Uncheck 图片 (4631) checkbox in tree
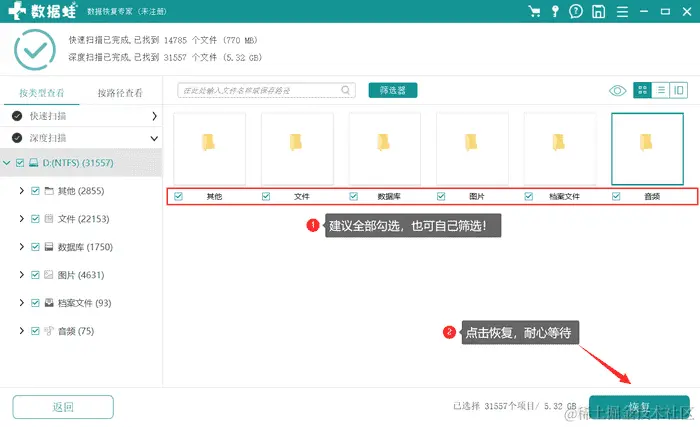The image size is (700, 427). click(35, 275)
